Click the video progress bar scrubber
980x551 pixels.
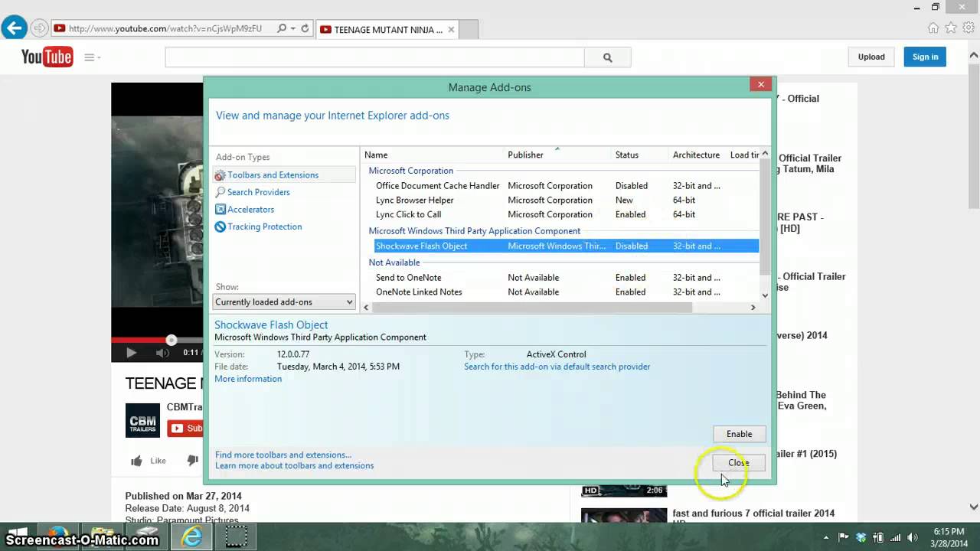click(x=171, y=340)
